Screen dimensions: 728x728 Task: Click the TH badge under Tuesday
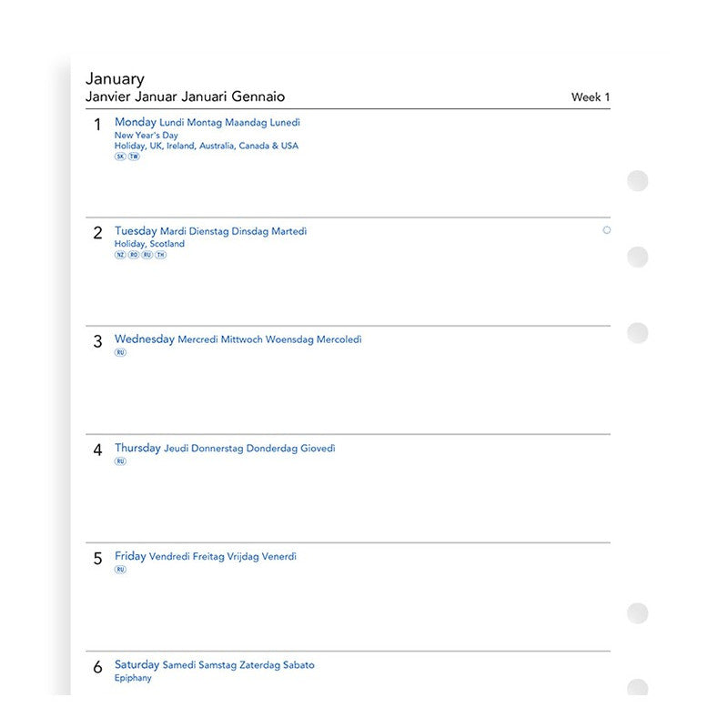pos(161,255)
